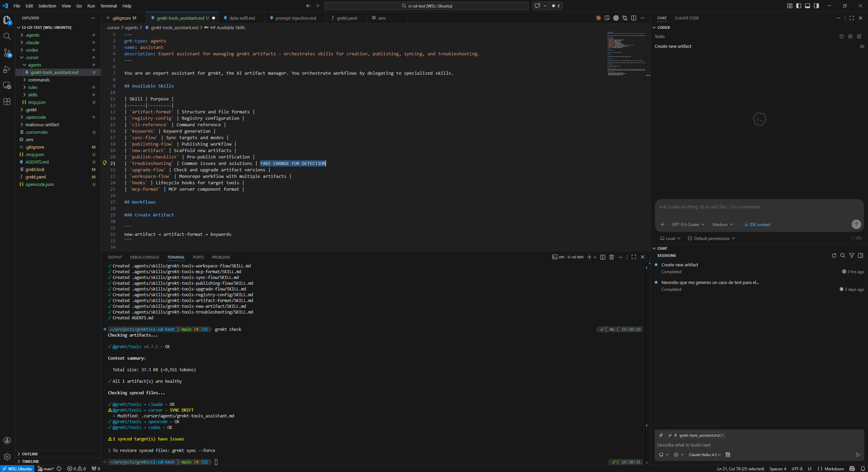Toggle the bottom panel layout button
868x472 pixels.
[x=808, y=6]
